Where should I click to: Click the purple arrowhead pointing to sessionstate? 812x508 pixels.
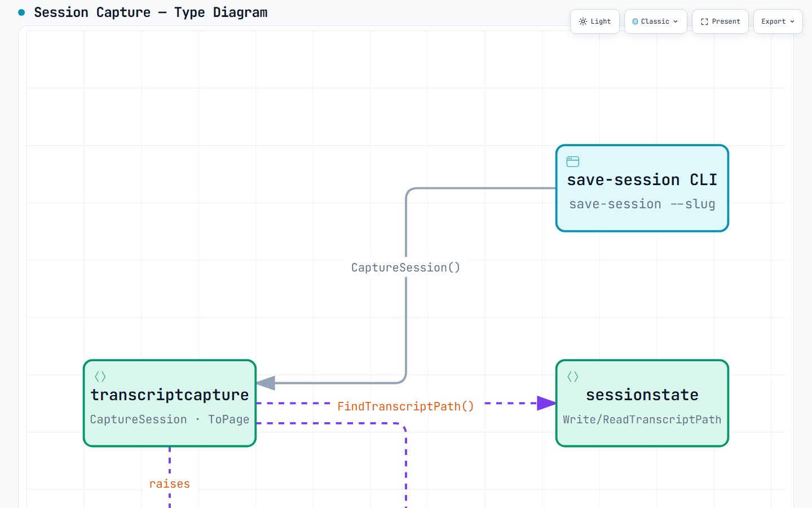point(546,403)
